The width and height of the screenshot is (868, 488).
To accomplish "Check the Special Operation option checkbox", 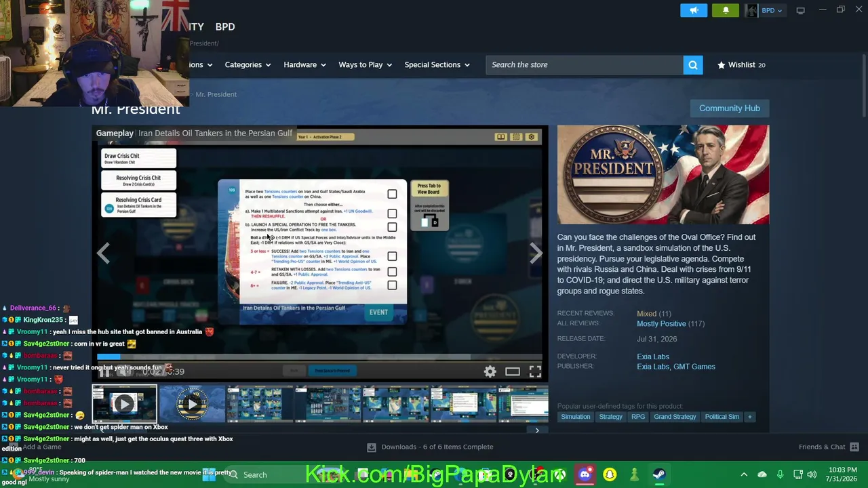I will pos(392,227).
